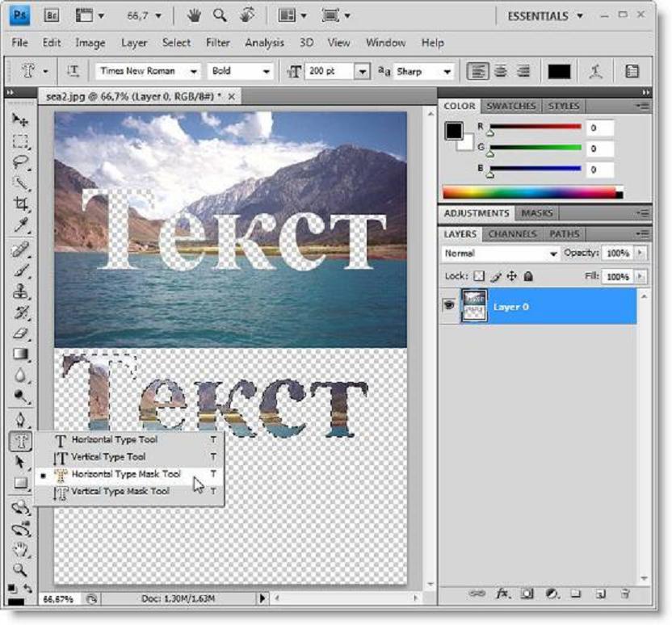Viewport: 672px width, 625px height.
Task: Select the Path Selection tool
Action: pos(19,462)
